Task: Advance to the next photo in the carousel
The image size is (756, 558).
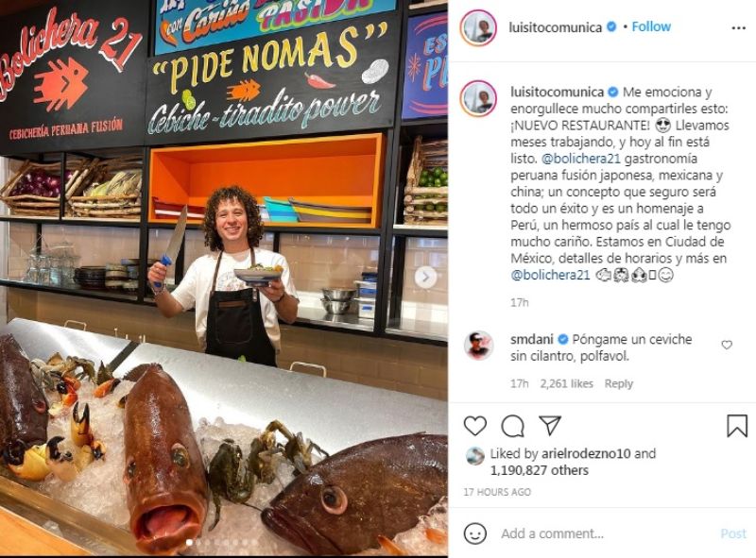Action: click(425, 277)
